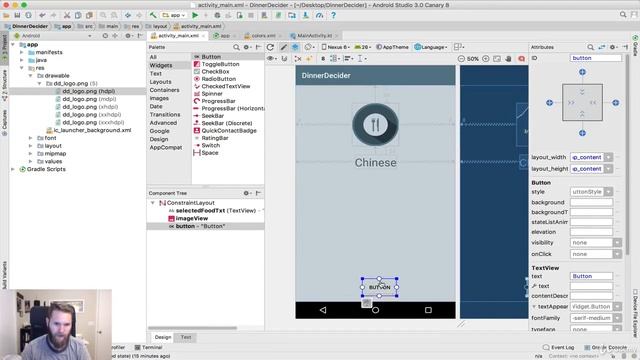Open the layout_width dropdown arrow
The image size is (640, 360).
(609, 157)
